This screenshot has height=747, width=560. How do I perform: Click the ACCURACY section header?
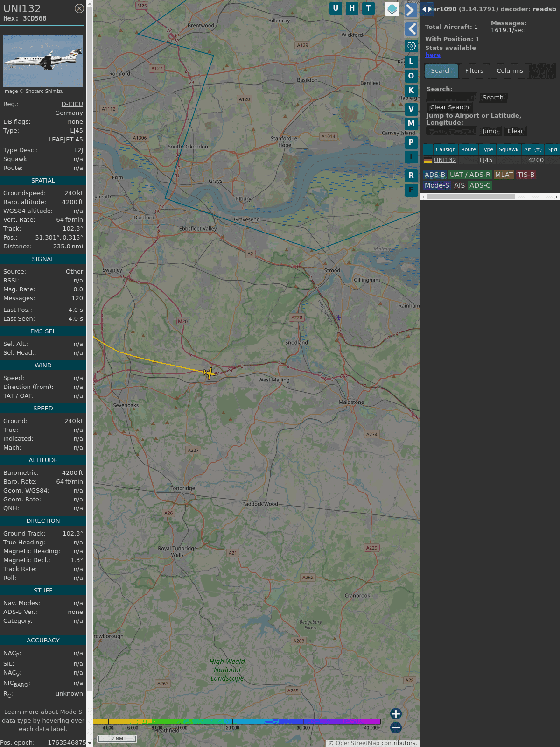[x=43, y=640]
